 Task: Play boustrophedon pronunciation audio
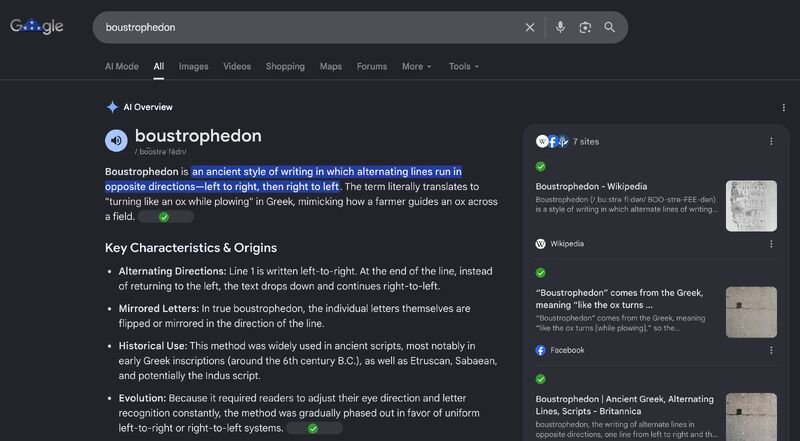116,140
